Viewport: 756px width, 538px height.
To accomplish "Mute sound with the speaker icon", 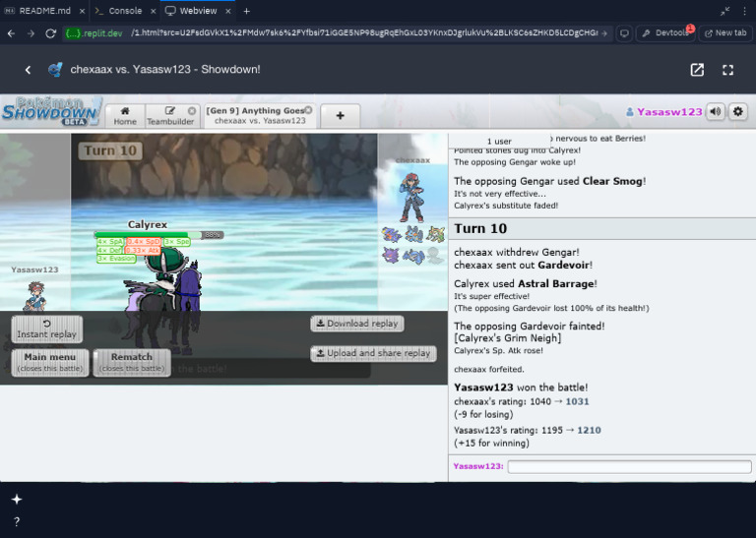I will [x=716, y=112].
